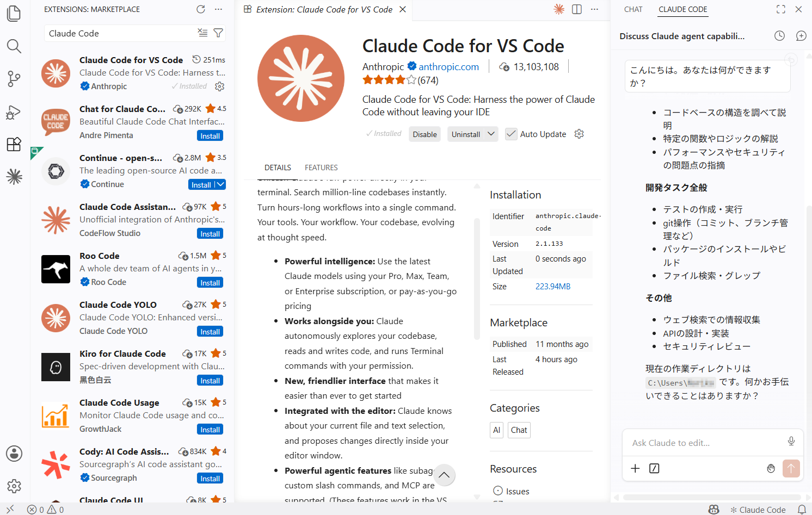This screenshot has height=515, width=812.
Task: Select Claude Code Assistant extension row
Action: pos(133,220)
